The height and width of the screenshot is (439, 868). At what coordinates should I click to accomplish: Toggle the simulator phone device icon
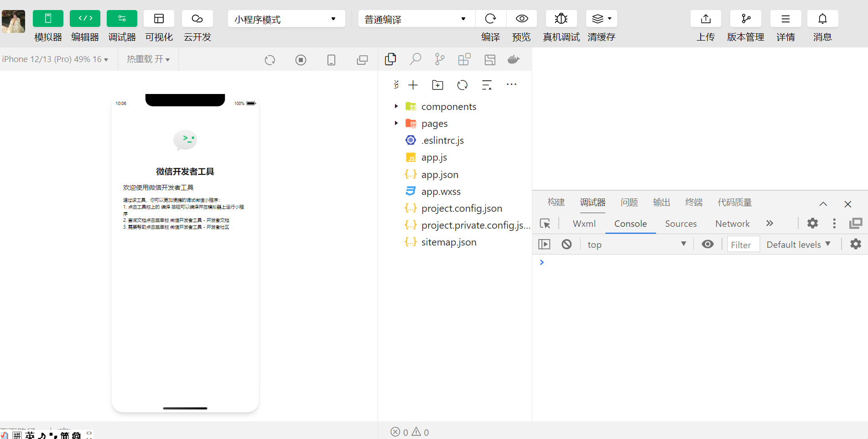(x=332, y=60)
